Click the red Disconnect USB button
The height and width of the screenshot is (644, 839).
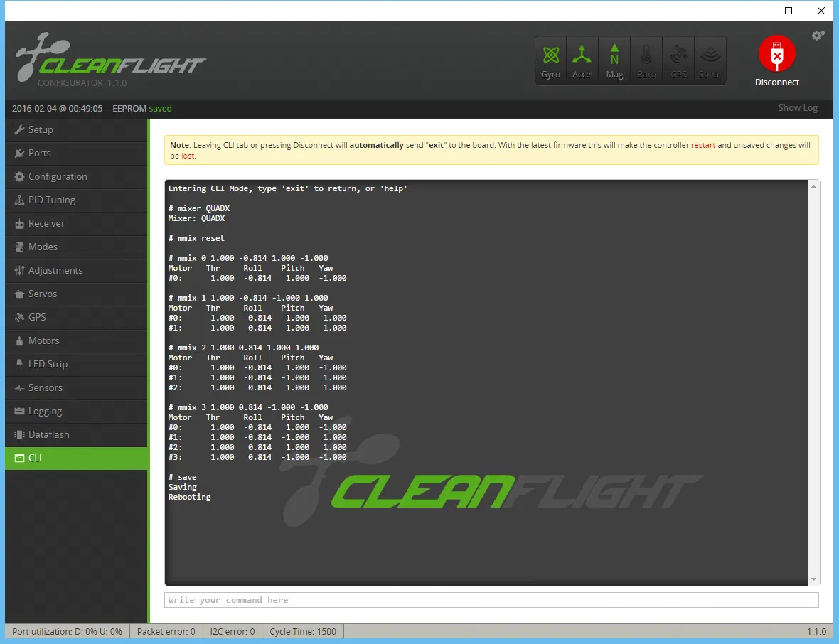click(x=777, y=54)
